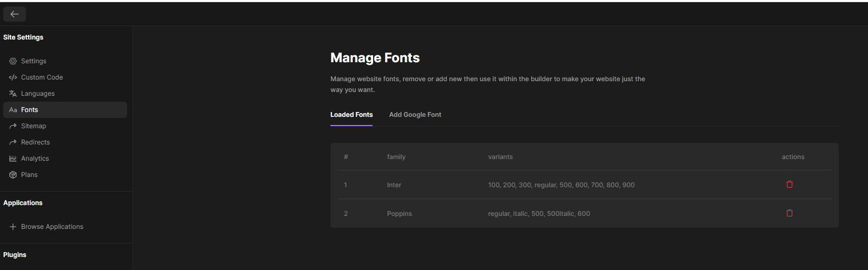Click the Languages translate icon
Image resolution: width=868 pixels, height=270 pixels.
tap(13, 94)
